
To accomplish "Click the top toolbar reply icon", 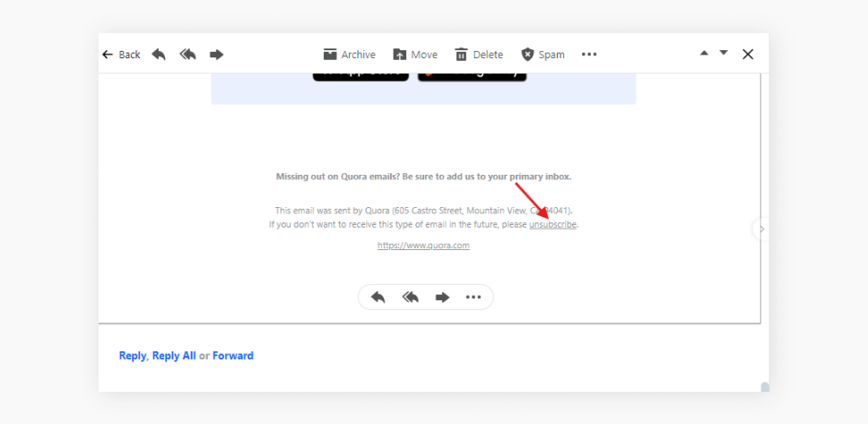I will tap(159, 55).
